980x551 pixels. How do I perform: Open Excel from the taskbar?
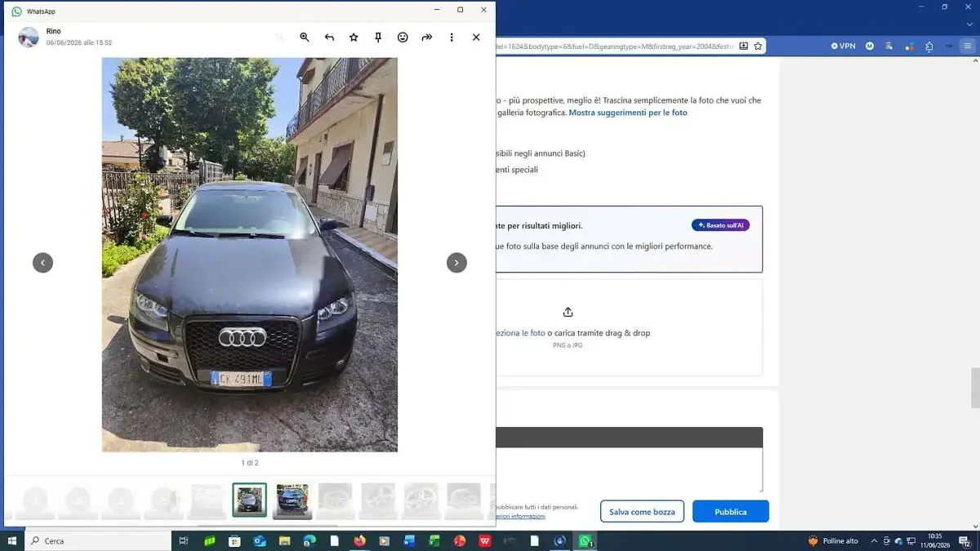click(x=434, y=540)
